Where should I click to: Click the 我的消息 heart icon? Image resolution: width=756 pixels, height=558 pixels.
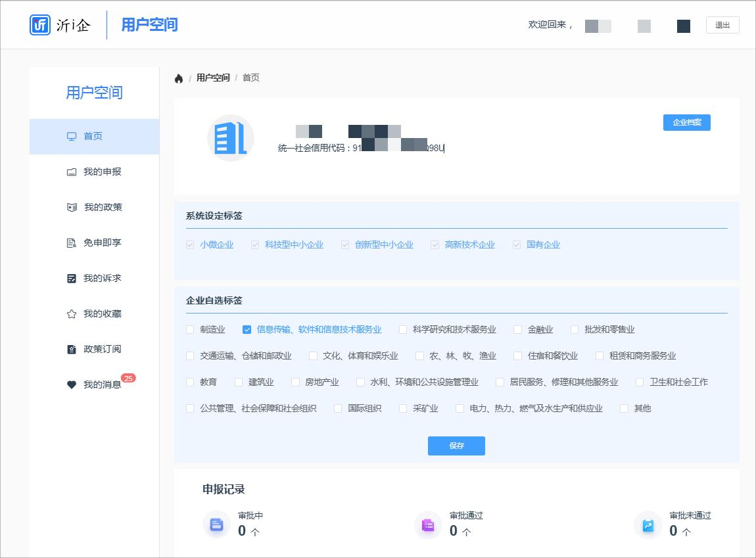click(72, 385)
